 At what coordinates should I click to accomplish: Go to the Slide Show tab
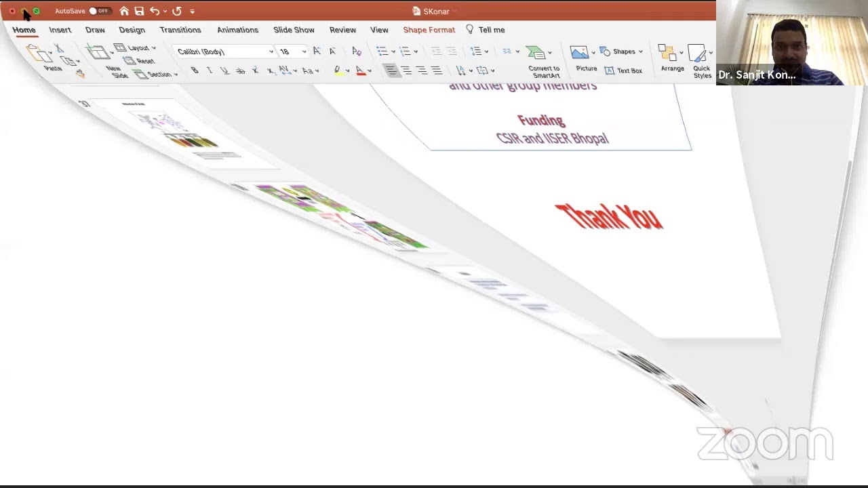click(x=294, y=30)
